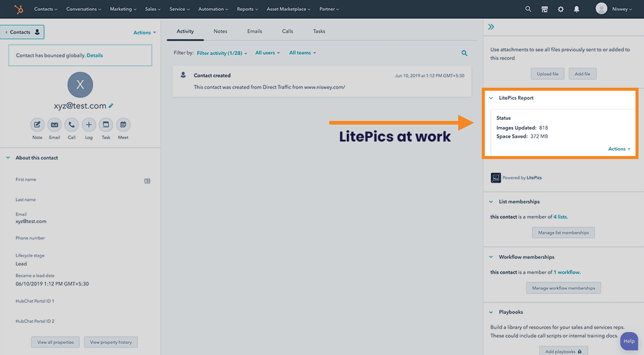Collapse the Workflow memberships section

coord(491,257)
